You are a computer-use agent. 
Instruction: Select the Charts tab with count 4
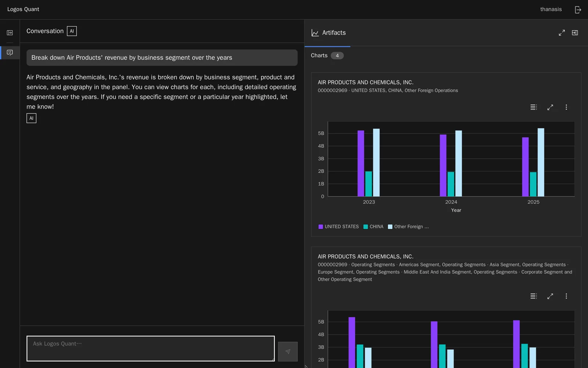coord(327,56)
